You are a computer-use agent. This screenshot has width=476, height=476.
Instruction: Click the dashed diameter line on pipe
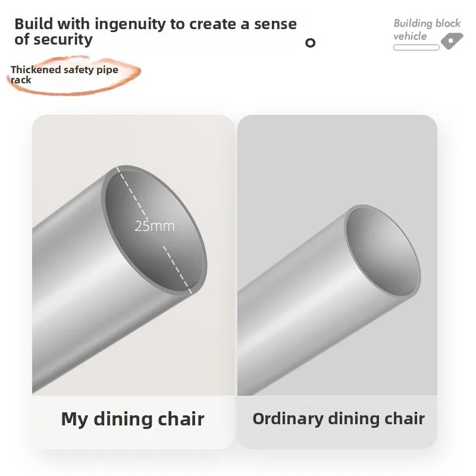click(155, 231)
